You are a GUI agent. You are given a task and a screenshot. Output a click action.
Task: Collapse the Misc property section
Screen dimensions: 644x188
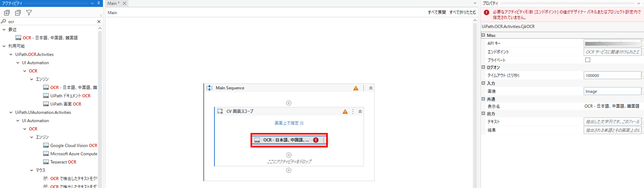click(x=483, y=35)
